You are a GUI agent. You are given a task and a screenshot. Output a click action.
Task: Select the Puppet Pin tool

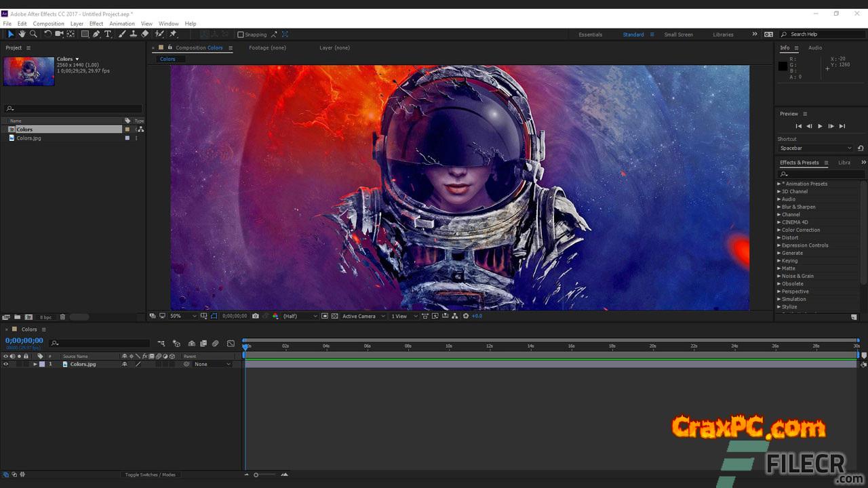(x=173, y=34)
